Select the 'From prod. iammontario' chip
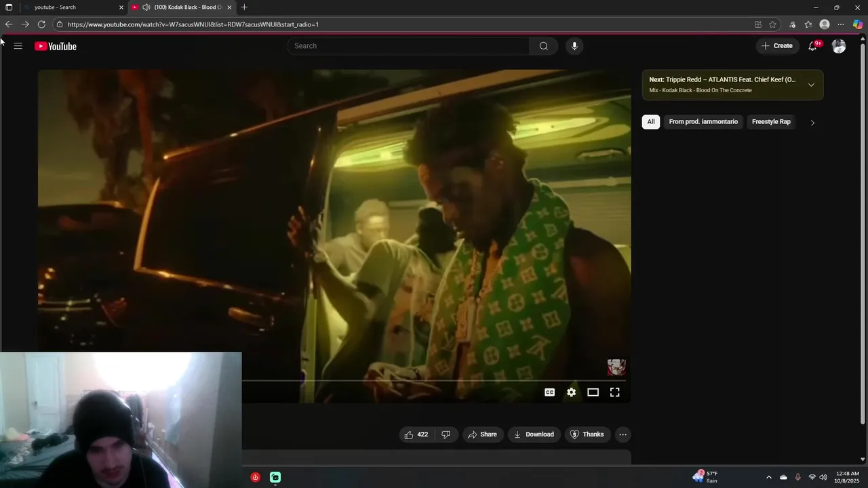Viewport: 868px width, 488px height. click(x=703, y=122)
